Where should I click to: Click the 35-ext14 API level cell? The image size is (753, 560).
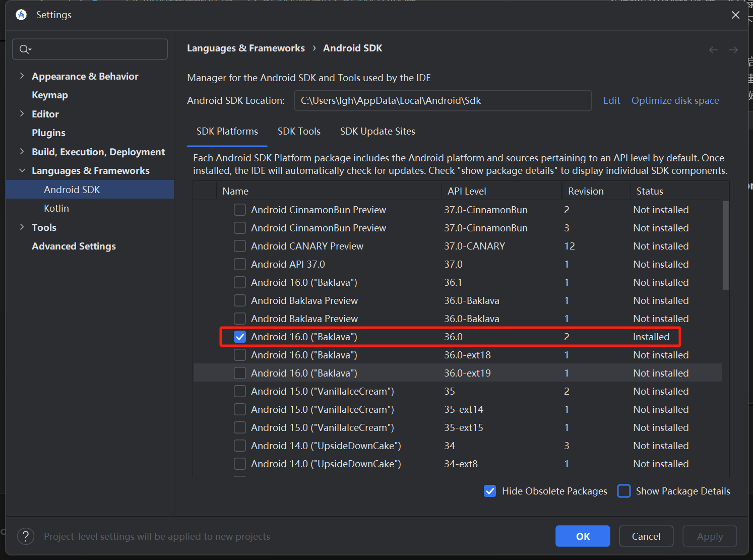click(464, 409)
